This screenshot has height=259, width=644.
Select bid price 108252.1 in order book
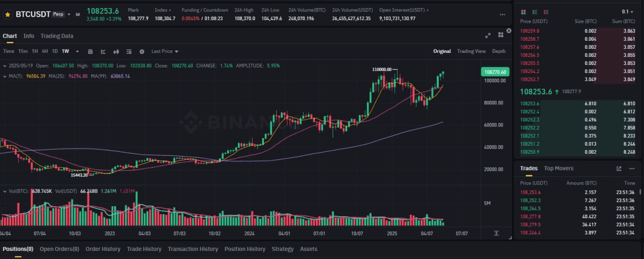[530, 136]
